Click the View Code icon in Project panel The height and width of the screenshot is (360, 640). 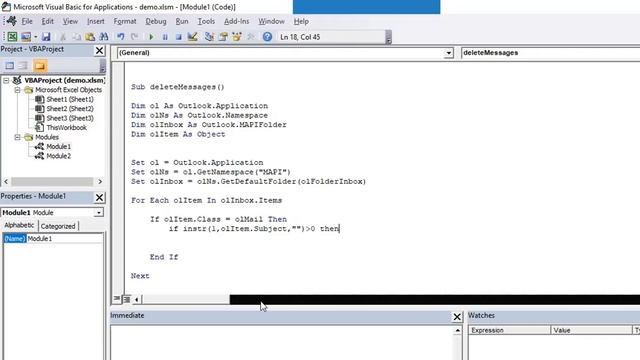[9, 66]
